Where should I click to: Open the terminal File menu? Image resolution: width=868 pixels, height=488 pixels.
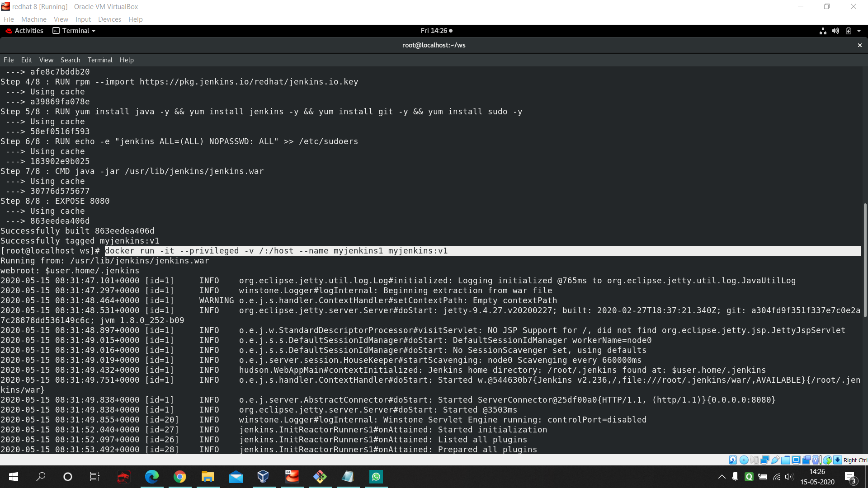pyautogui.click(x=9, y=60)
